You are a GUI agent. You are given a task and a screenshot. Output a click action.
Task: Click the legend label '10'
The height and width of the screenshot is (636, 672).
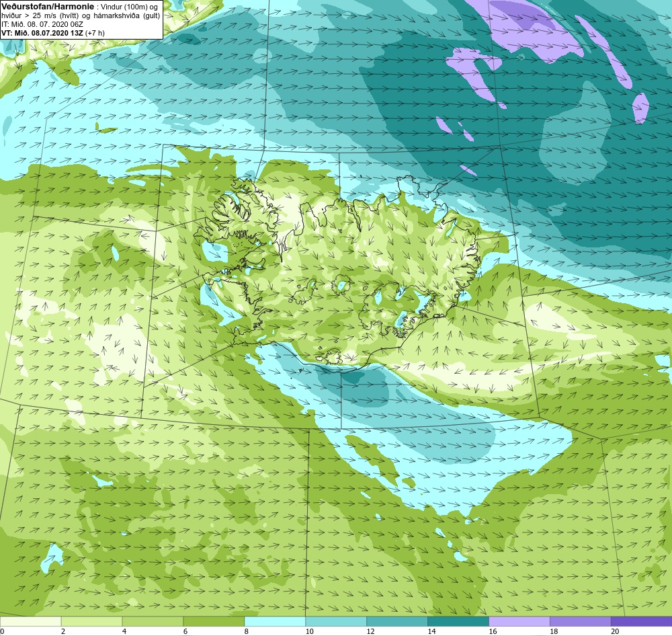pyautogui.click(x=309, y=631)
